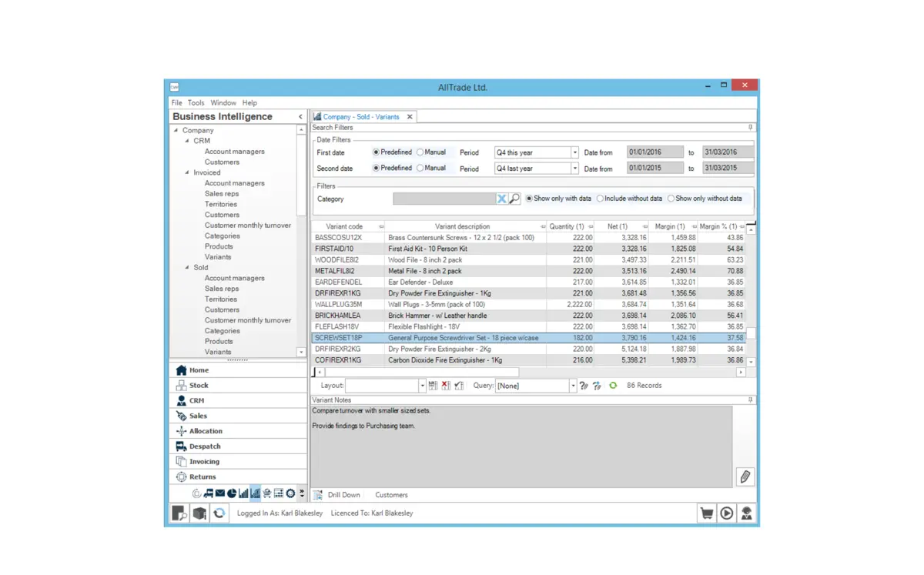Image resolution: width=924 pixels, height=575 pixels.
Task: Click the Customers button at the bottom
Action: pos(391,495)
